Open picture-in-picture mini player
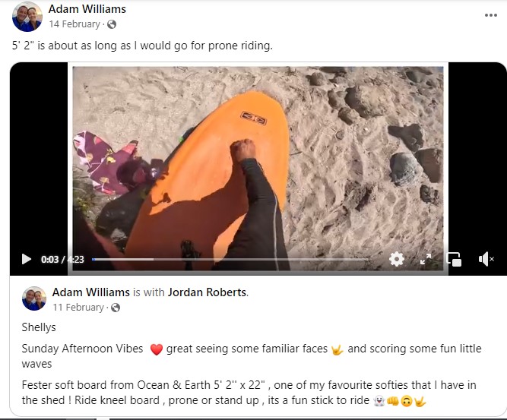Image resolution: width=507 pixels, height=420 pixels. (454, 259)
